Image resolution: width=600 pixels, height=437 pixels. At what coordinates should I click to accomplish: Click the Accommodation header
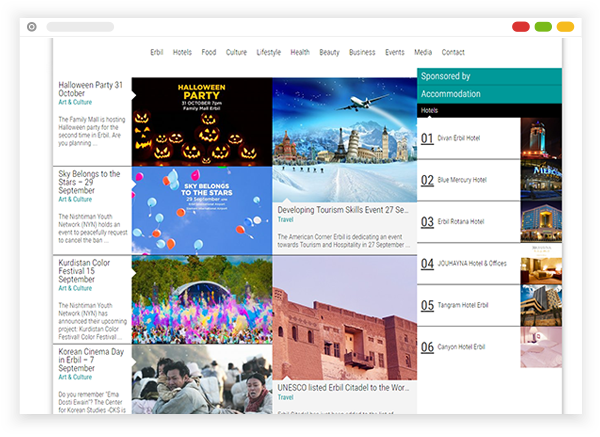coord(489,94)
